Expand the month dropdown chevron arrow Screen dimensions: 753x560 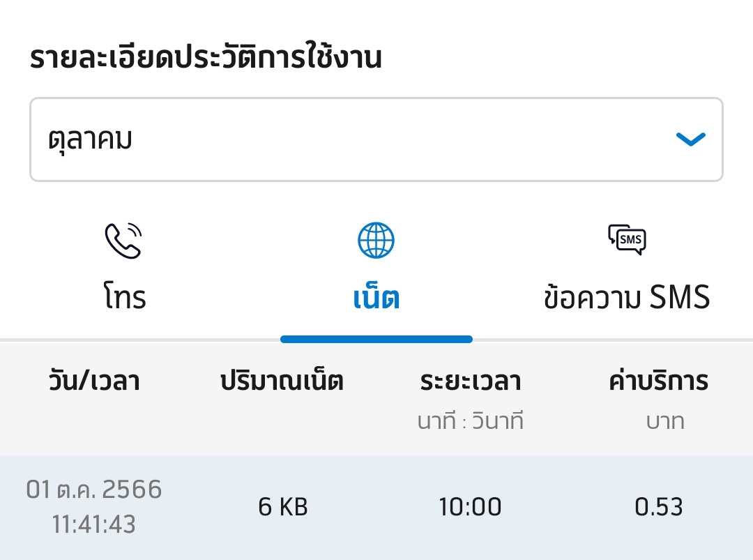click(x=691, y=139)
